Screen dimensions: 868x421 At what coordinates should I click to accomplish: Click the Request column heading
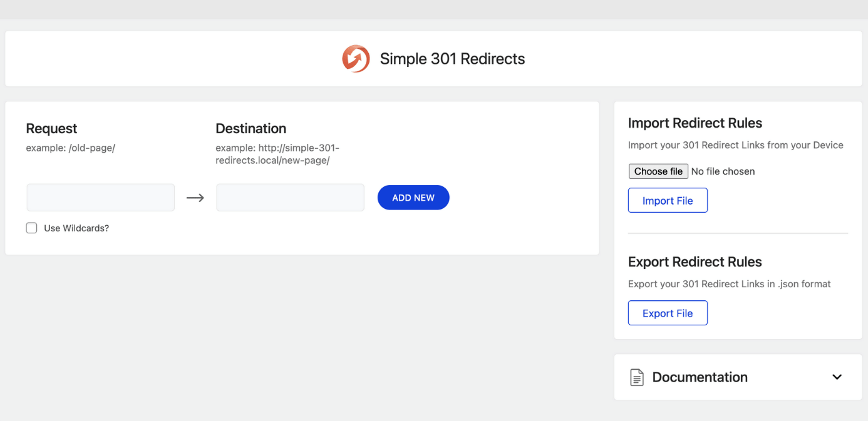pos(51,128)
